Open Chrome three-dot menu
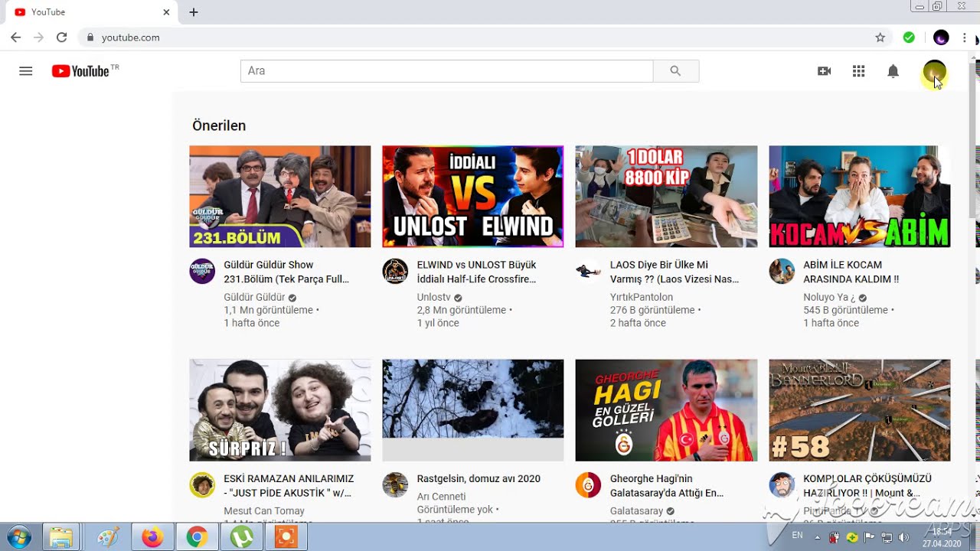Image resolution: width=980 pixels, height=551 pixels. click(x=964, y=37)
